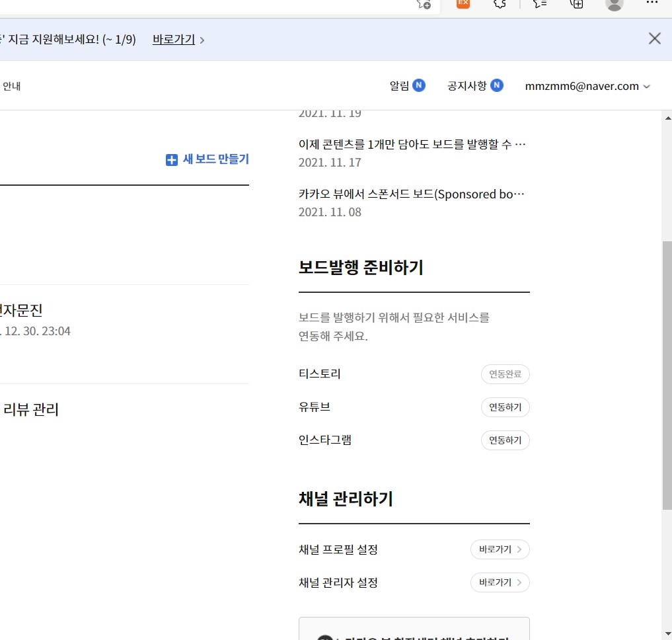This screenshot has width=672, height=640.
Task: Click the page scrollbar thumb
Action: (x=667, y=376)
